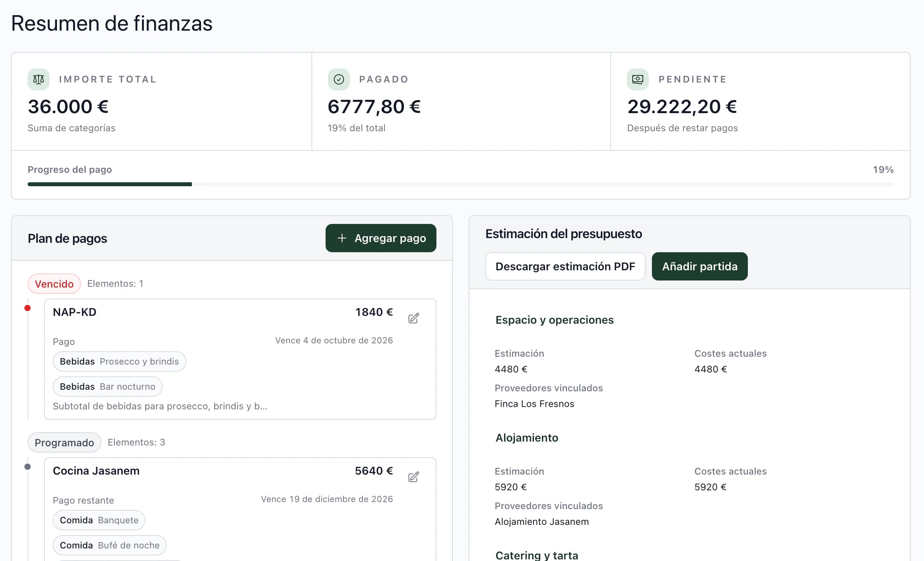The width and height of the screenshot is (924, 561).
Task: Click the 29.222,20 € pending amount
Action: click(682, 106)
